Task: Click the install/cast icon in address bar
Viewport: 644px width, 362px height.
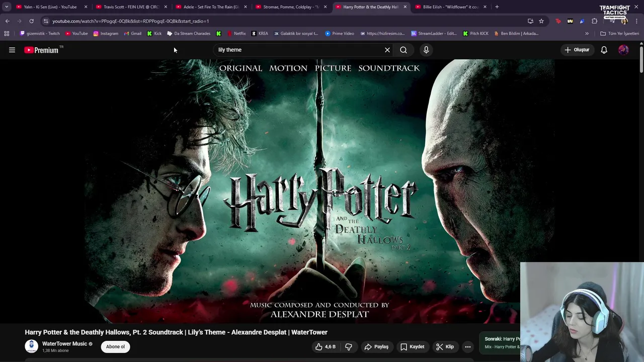Action: pyautogui.click(x=530, y=21)
